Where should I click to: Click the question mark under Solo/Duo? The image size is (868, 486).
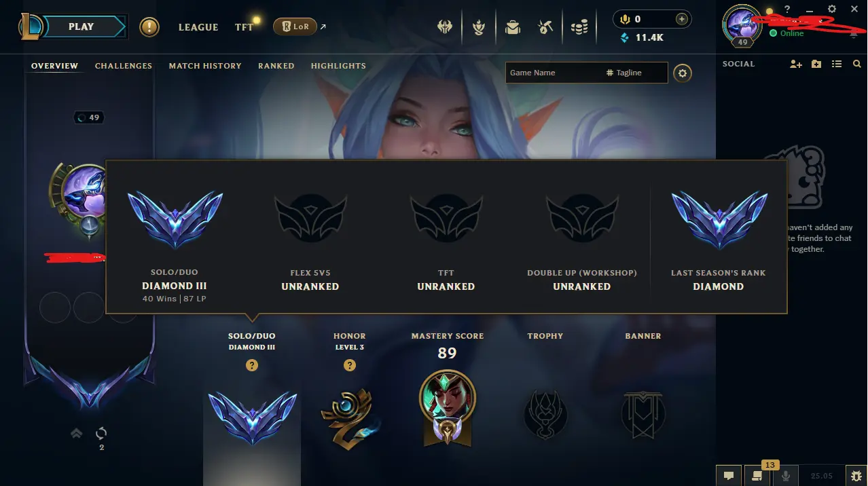point(252,365)
